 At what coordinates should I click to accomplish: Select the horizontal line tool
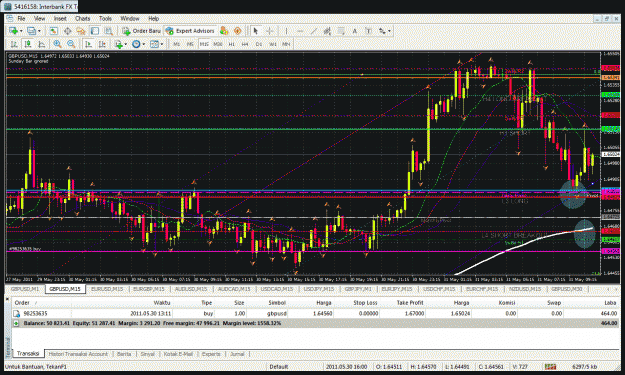300,31
